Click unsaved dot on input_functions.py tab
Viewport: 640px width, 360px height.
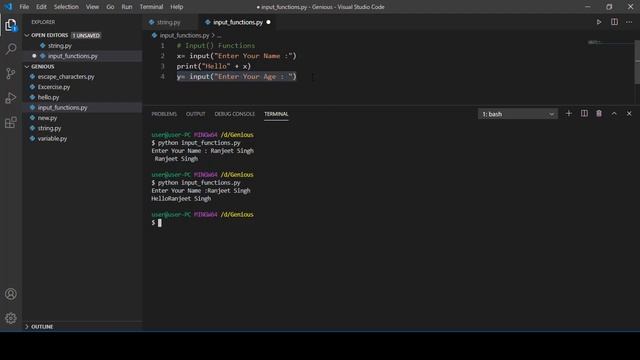point(268,22)
